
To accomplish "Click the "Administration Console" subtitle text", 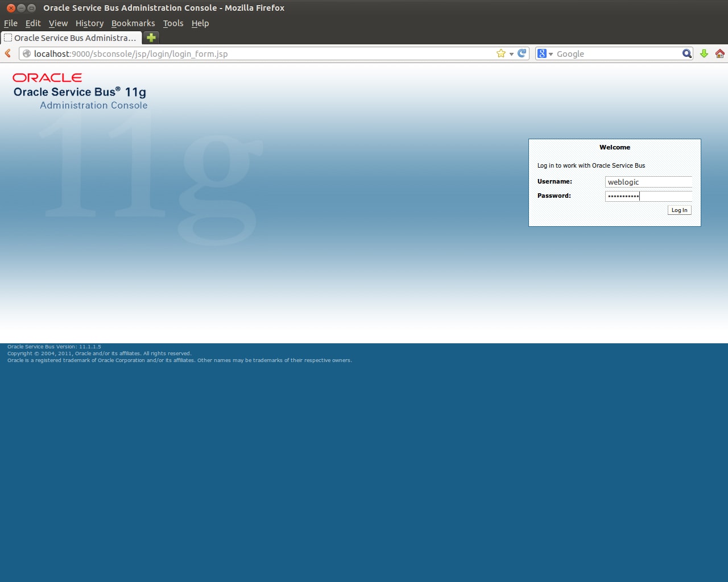I will pos(94,105).
